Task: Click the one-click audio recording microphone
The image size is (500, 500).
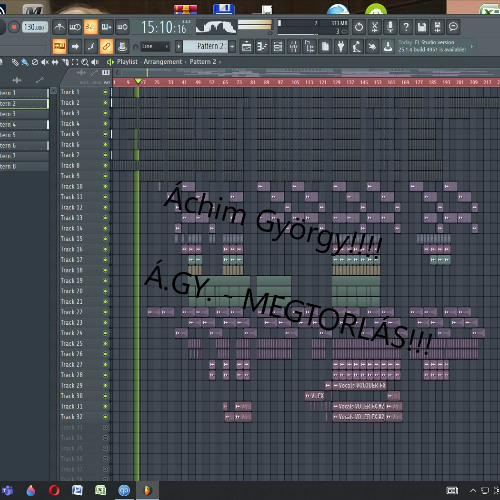Action: click(390, 27)
